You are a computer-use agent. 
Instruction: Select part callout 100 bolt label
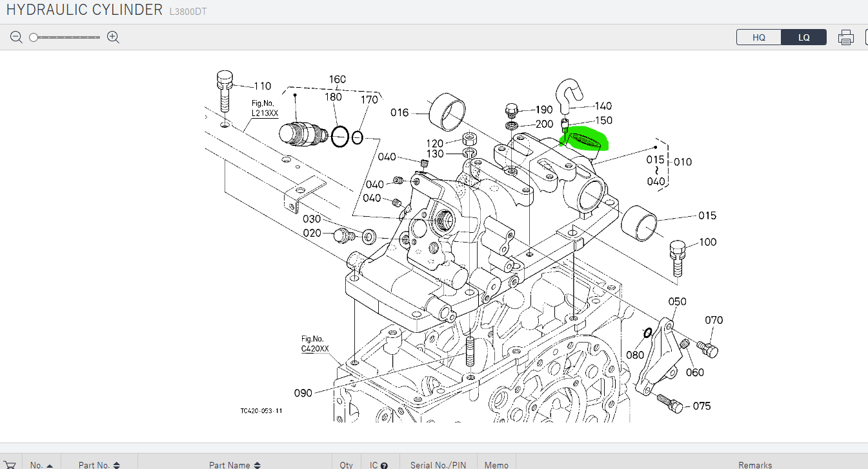coord(708,242)
